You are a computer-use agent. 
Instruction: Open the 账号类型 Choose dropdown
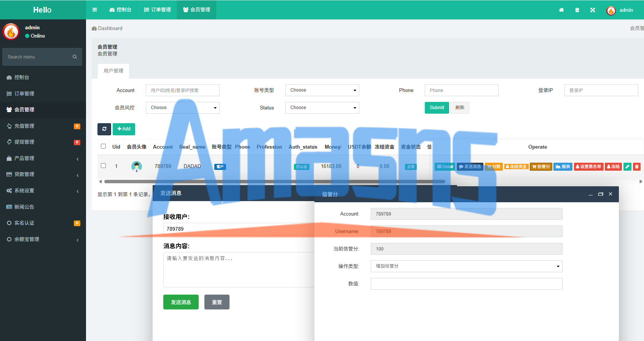(x=322, y=90)
